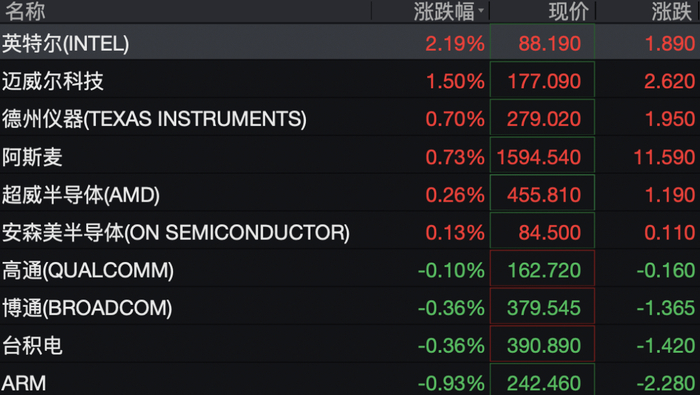
Task: Sort by the 涨跌幅 column header
Action: pyautogui.click(x=444, y=11)
